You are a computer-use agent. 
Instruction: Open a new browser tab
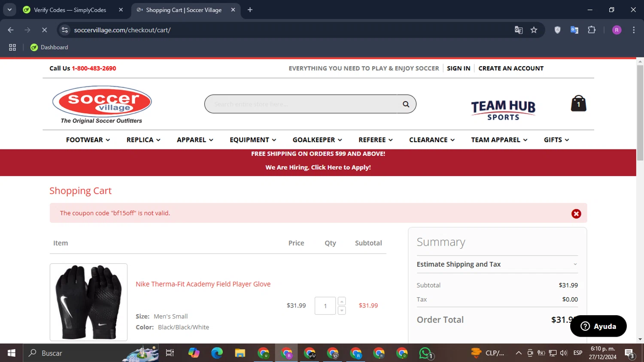point(250,10)
